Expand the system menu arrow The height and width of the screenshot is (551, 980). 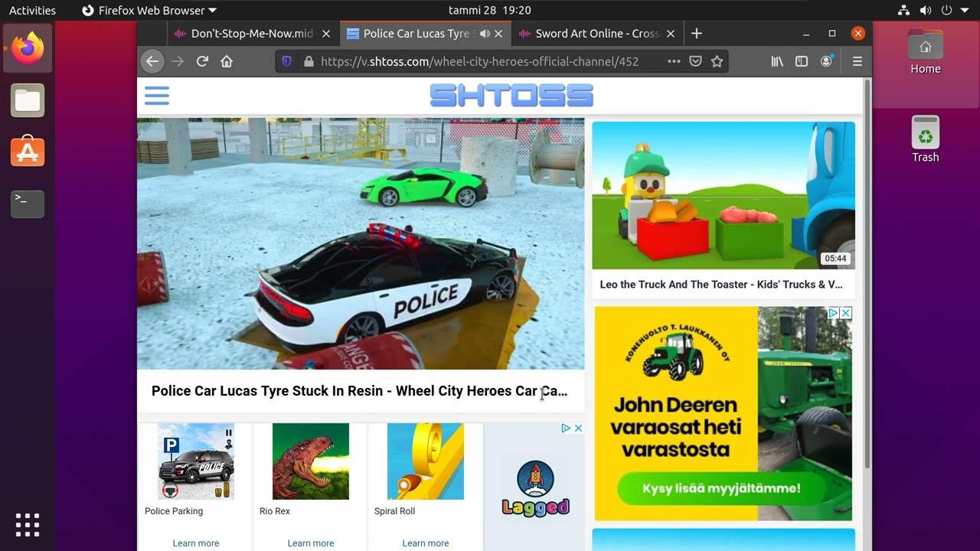(x=964, y=11)
